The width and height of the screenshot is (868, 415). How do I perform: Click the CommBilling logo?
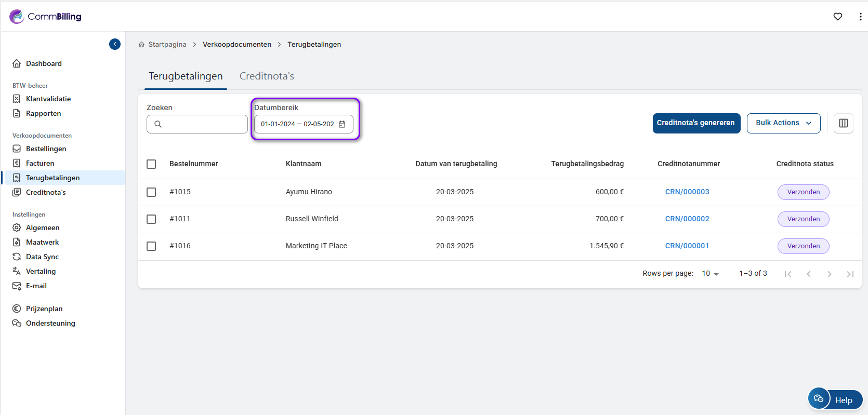tap(46, 17)
